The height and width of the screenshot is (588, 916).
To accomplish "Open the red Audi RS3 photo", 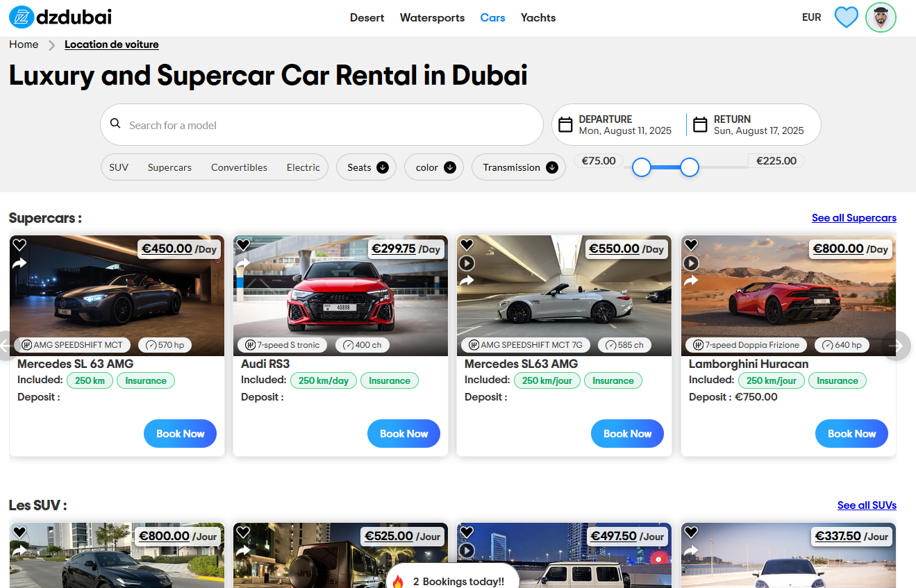I will (340, 296).
